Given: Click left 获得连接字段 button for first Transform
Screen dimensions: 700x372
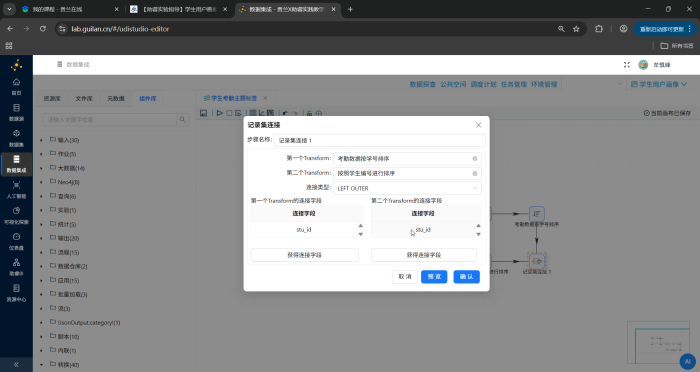Looking at the screenshot, I should click(x=304, y=255).
